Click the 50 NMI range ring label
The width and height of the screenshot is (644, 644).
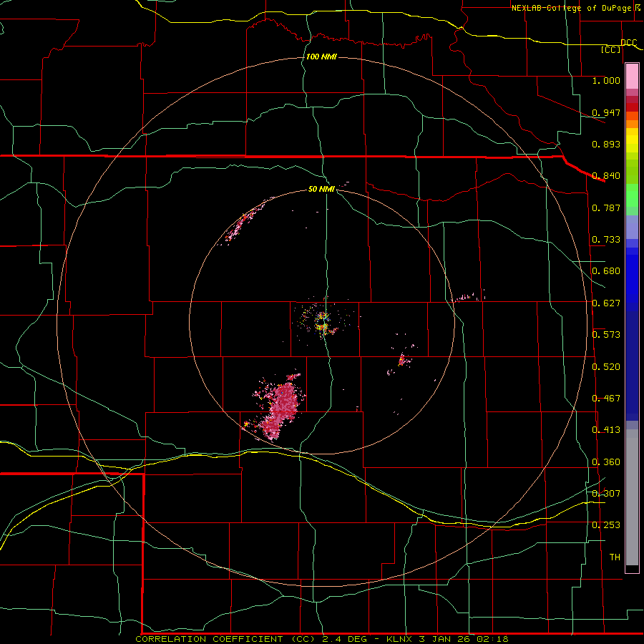coord(321,190)
